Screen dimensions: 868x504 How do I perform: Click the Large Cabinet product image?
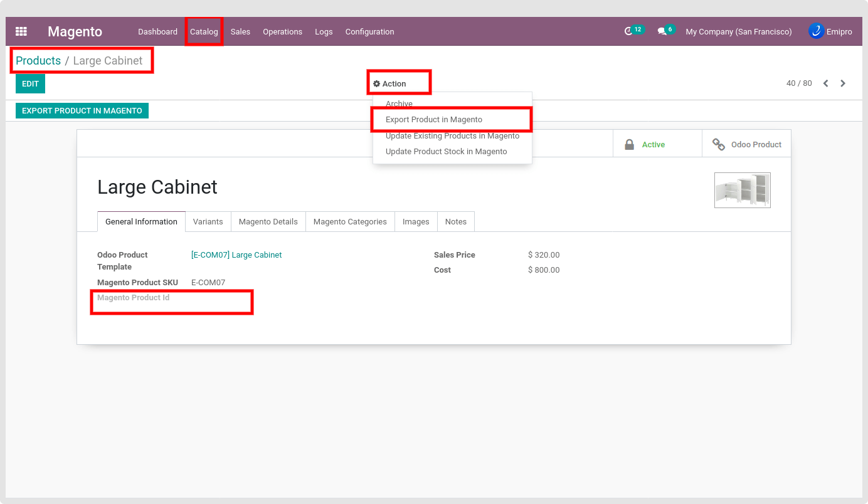[743, 190]
